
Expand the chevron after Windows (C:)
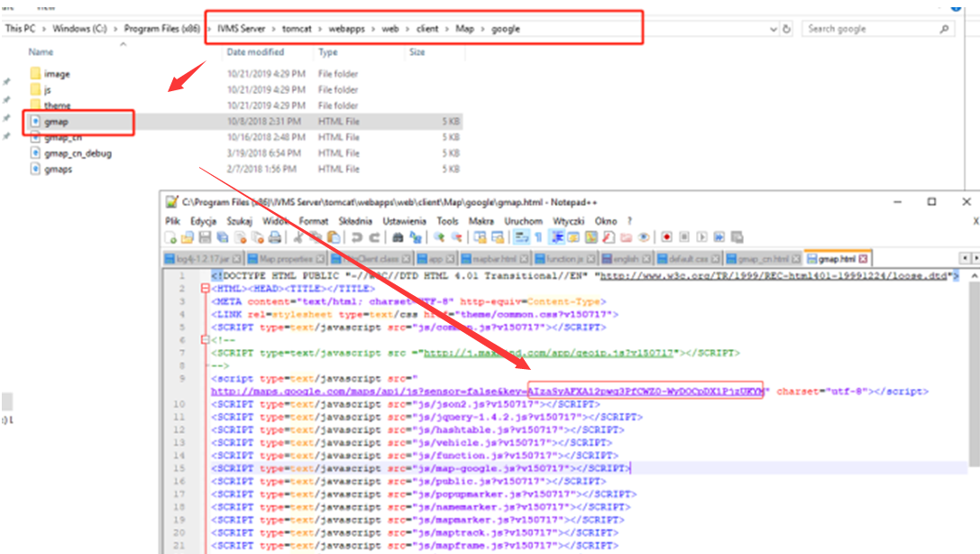115,29
